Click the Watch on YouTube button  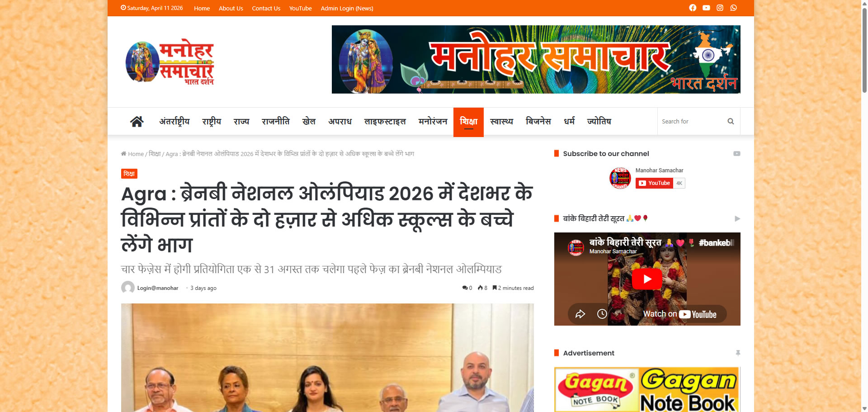(679, 314)
